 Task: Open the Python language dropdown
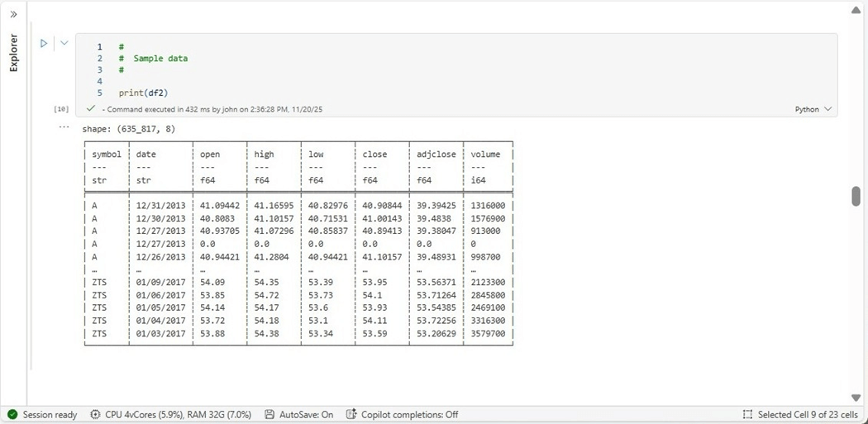pyautogui.click(x=813, y=109)
